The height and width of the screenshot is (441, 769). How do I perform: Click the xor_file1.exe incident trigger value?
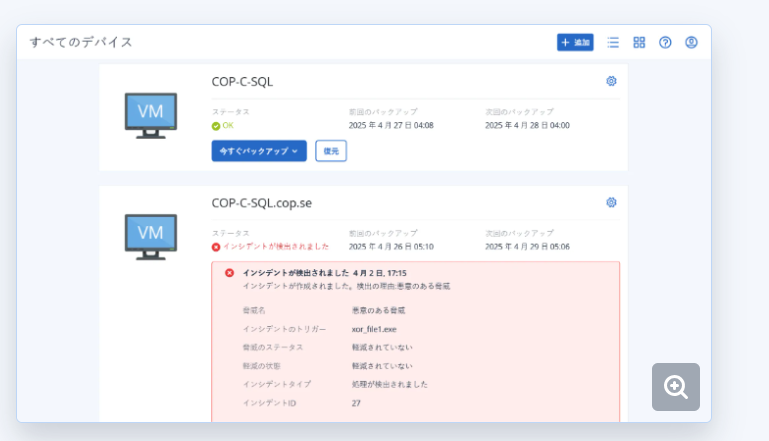(372, 329)
